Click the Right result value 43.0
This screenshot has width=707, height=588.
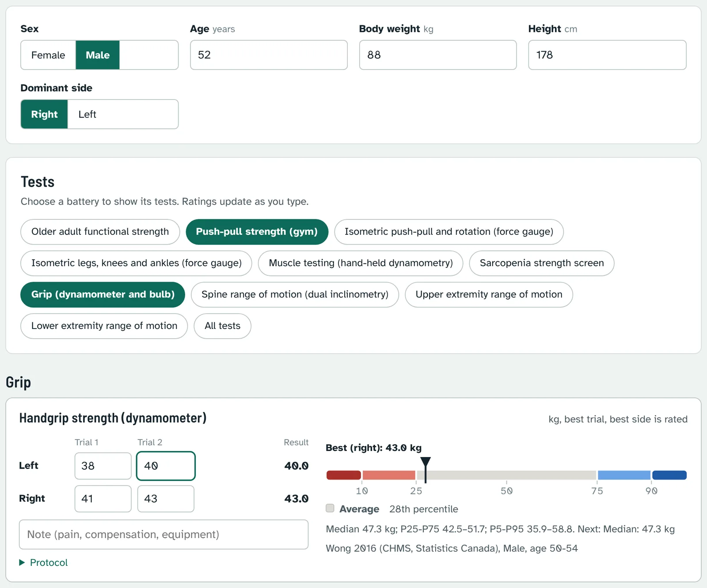296,499
